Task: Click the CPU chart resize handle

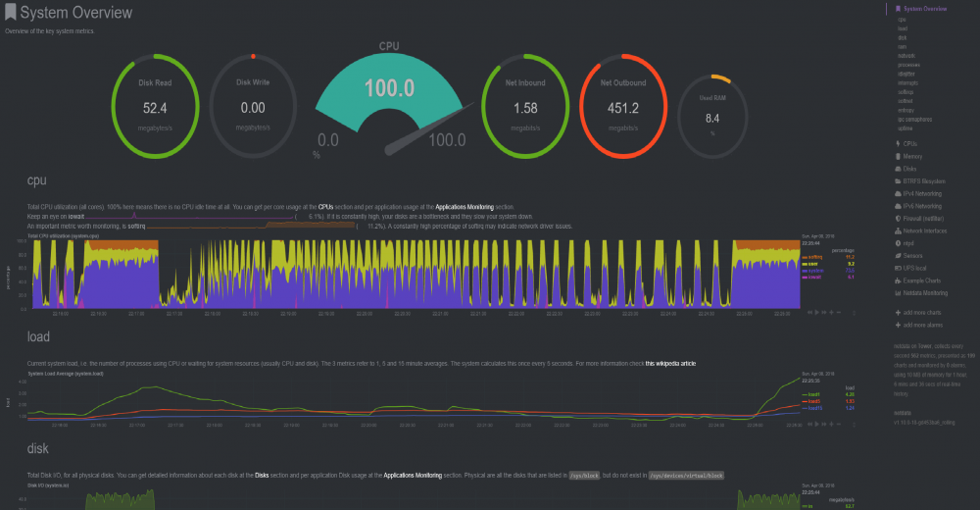Action: click(x=854, y=313)
